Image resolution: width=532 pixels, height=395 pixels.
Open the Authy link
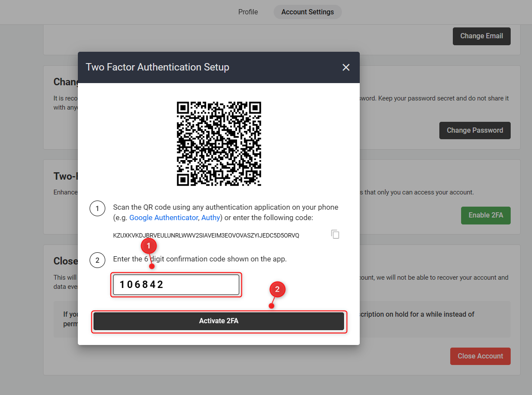tap(211, 218)
